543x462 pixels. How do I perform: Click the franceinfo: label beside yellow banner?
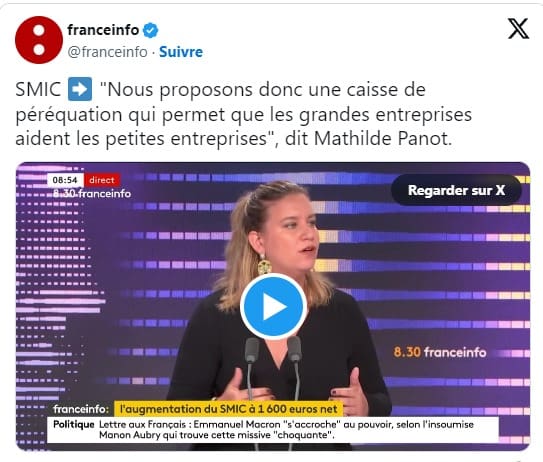coord(81,409)
